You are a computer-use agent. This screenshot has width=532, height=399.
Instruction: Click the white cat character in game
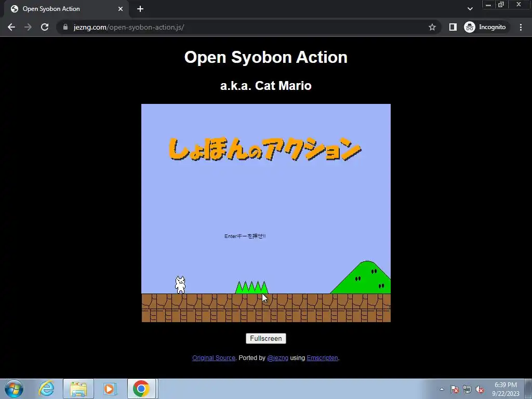[180, 285]
